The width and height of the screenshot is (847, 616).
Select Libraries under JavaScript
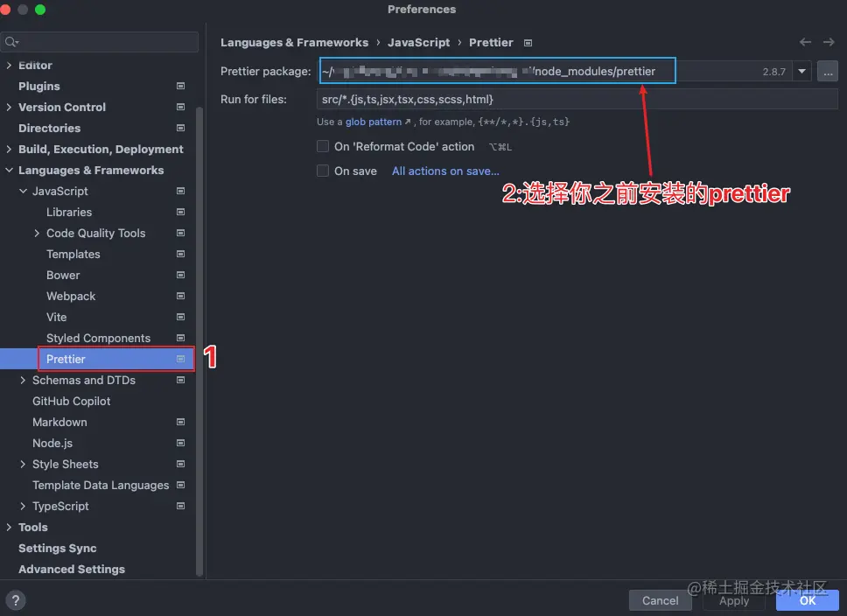tap(68, 212)
